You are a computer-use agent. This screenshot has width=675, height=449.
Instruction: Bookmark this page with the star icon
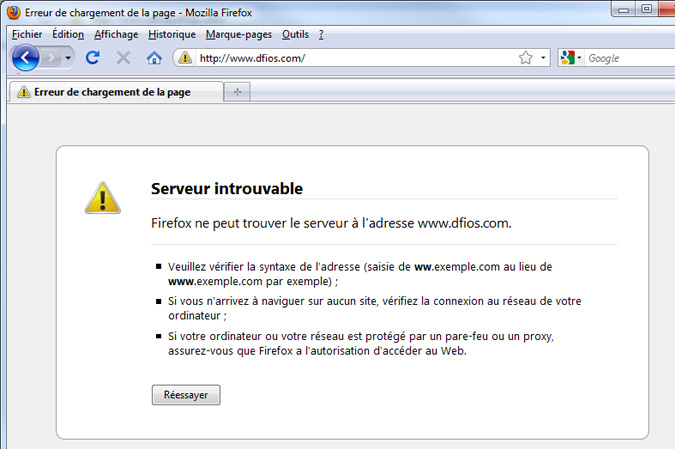tap(526, 58)
